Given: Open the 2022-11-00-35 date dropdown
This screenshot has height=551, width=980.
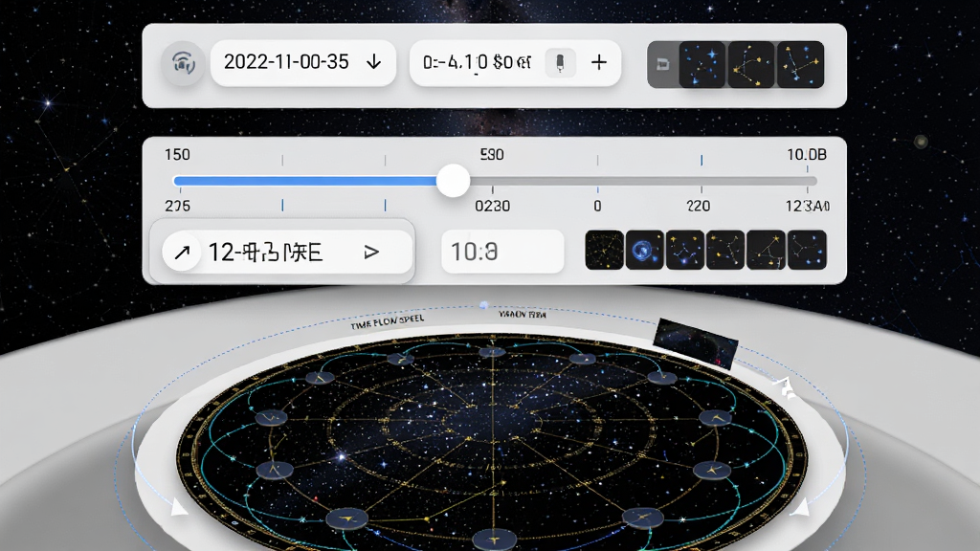Looking at the screenshot, I should (303, 62).
